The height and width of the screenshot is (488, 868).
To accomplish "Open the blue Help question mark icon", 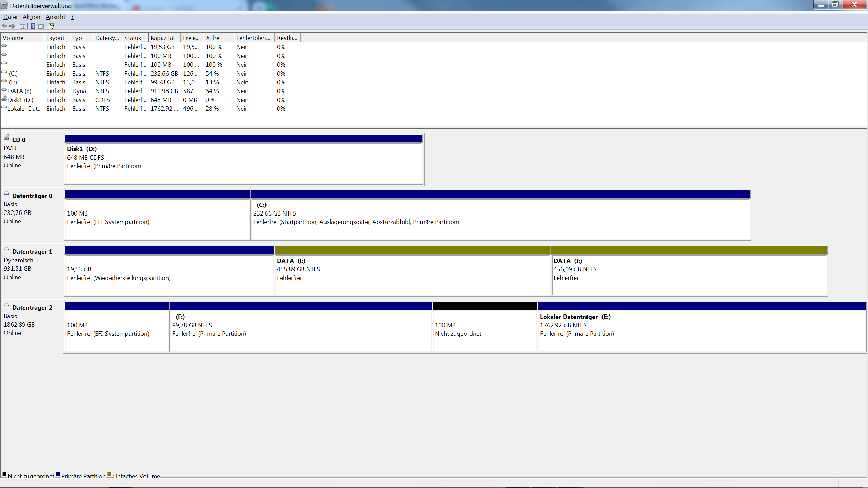I will (33, 26).
